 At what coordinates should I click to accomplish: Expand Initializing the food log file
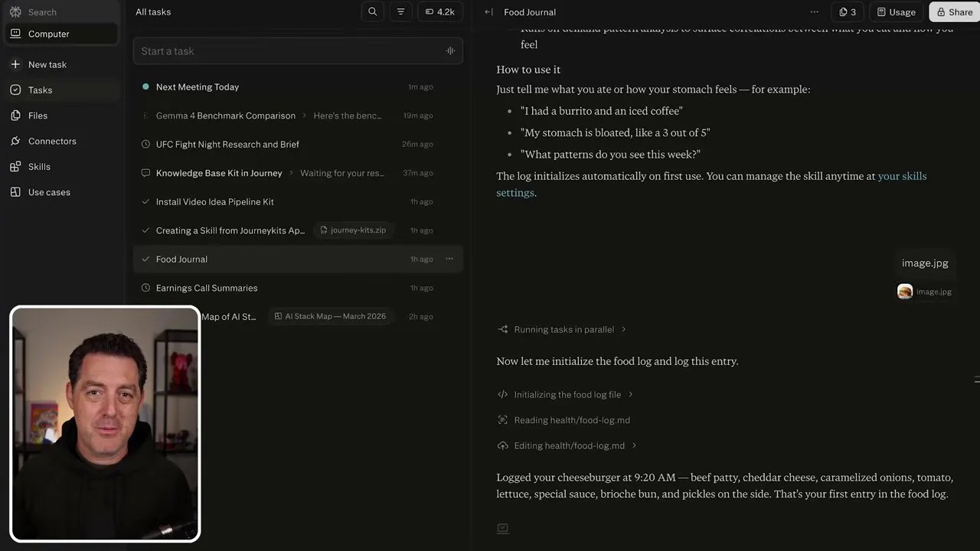[566, 395]
